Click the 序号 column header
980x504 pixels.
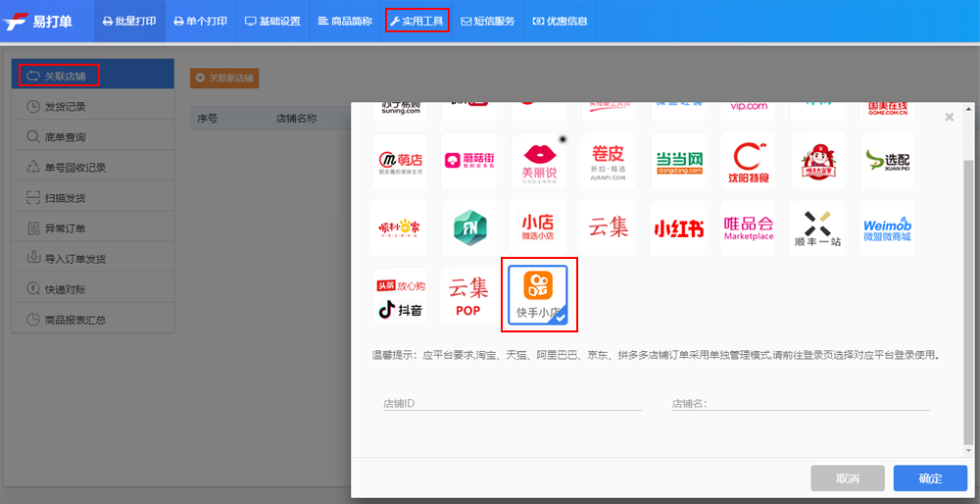(208, 119)
